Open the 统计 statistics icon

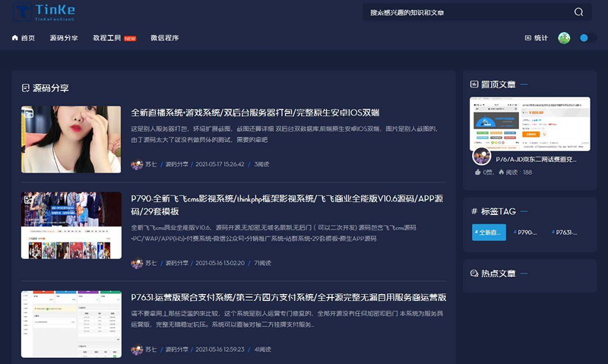click(x=529, y=38)
